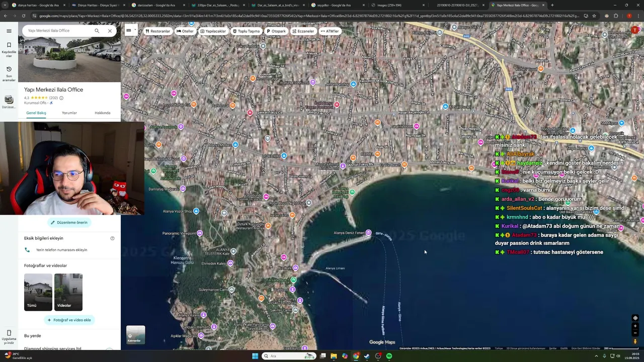Open the Chrome extensions puzzle icon
The image size is (644, 362).
616,16
